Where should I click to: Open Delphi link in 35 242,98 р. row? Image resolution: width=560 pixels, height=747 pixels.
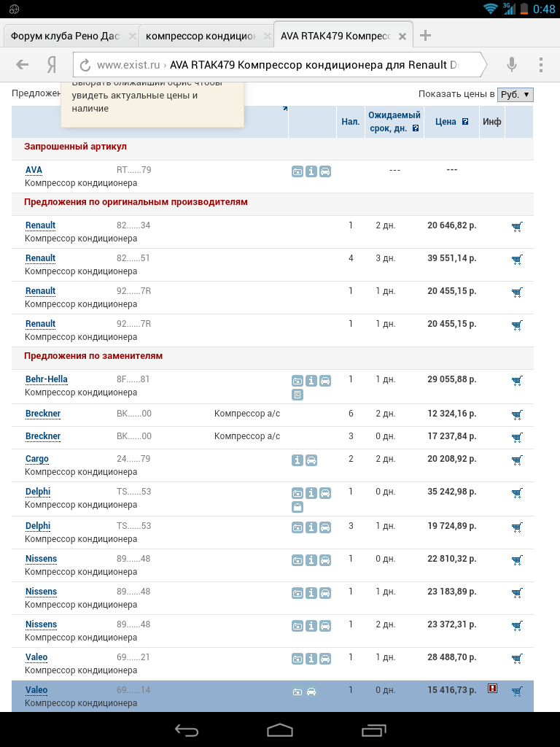tap(38, 492)
